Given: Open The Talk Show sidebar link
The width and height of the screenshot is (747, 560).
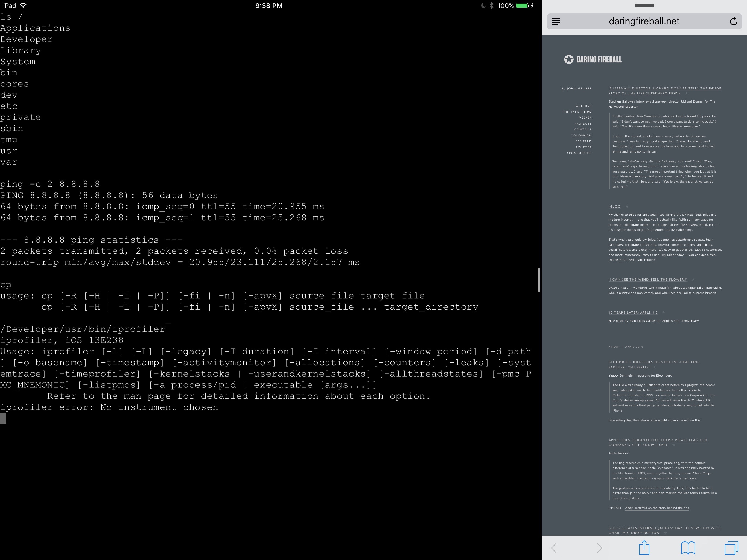Looking at the screenshot, I should tap(576, 112).
